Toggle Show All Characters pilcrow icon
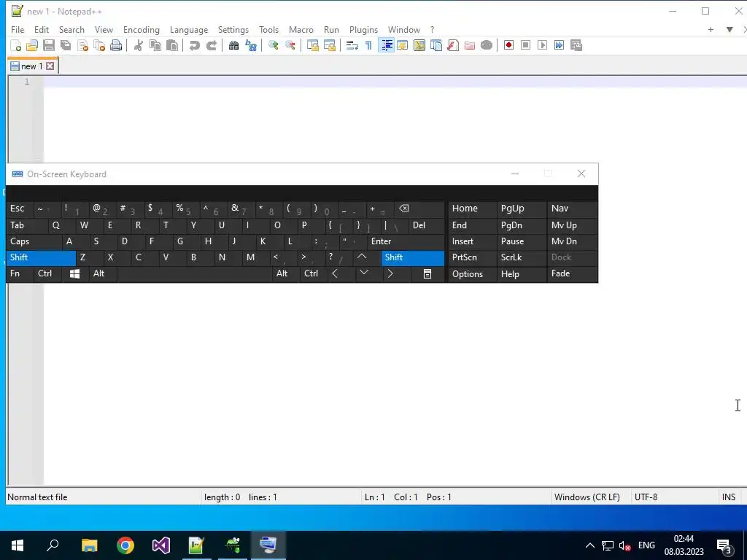The width and height of the screenshot is (747, 560). [x=368, y=45]
